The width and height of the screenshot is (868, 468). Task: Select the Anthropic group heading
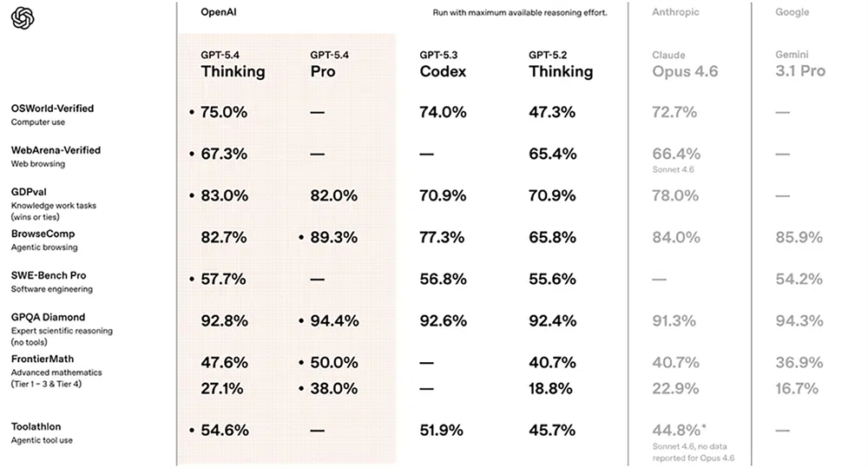coord(675,12)
